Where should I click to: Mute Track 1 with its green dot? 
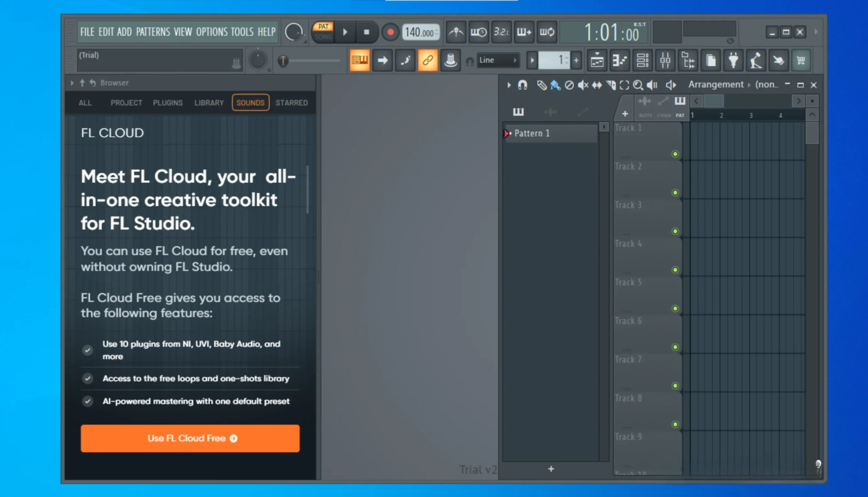675,154
